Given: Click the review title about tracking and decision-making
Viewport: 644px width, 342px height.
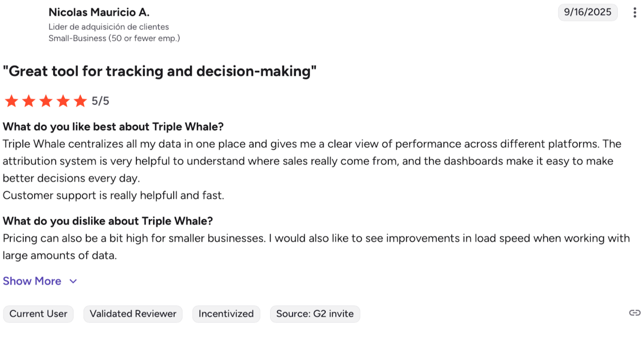Looking at the screenshot, I should point(160,71).
